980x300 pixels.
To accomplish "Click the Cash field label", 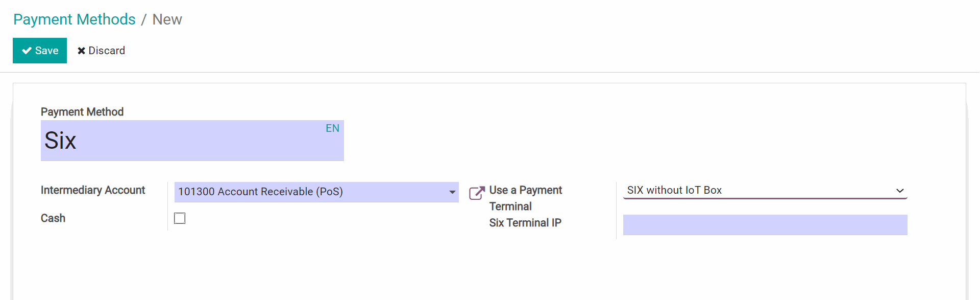I will click(x=53, y=218).
